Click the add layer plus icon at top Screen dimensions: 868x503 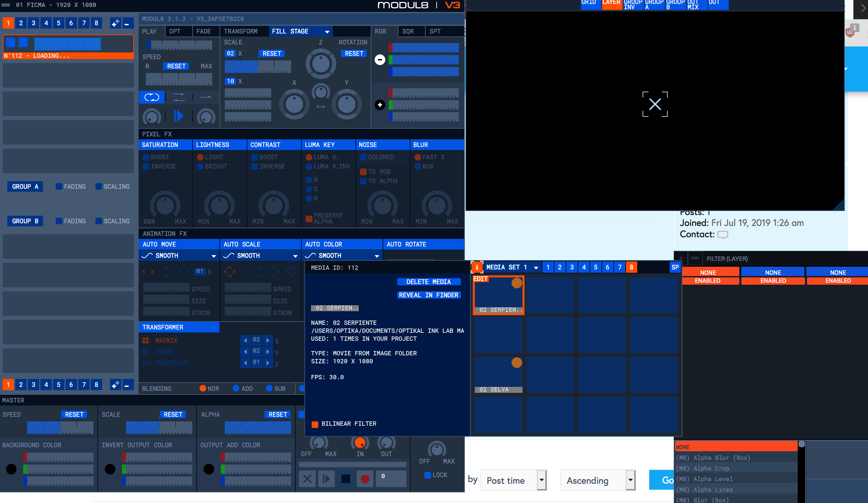click(x=115, y=23)
